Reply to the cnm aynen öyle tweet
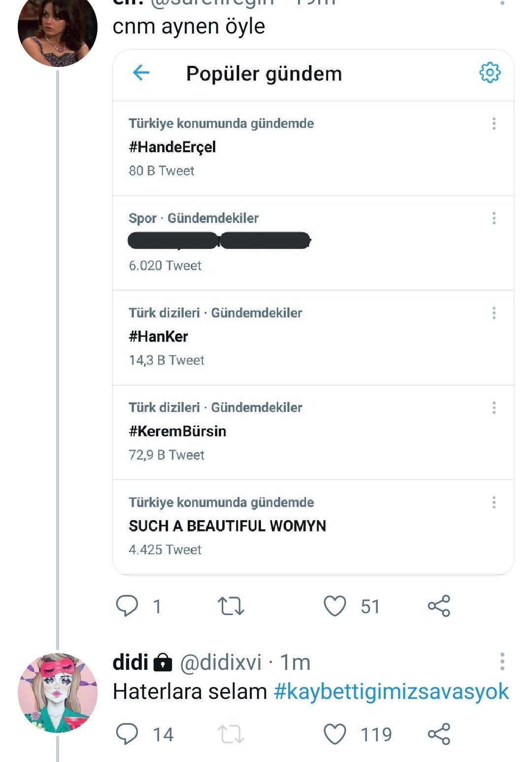The image size is (532, 762). 127,606
